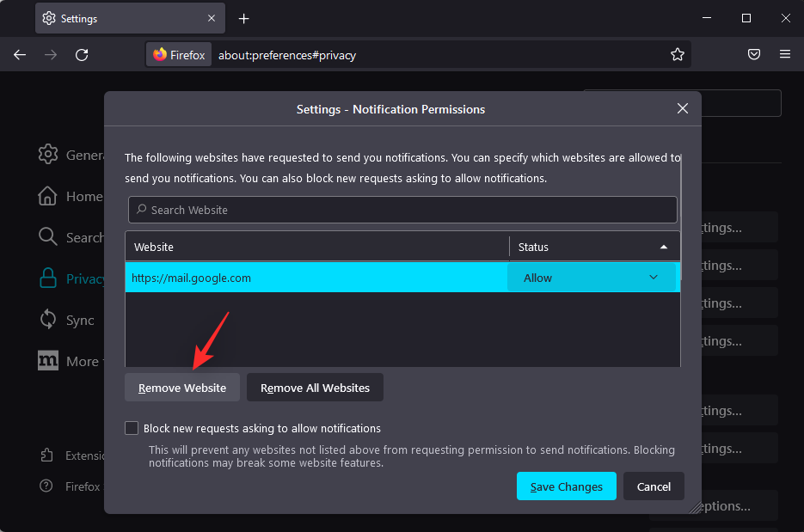This screenshot has width=804, height=532.
Task: Cancel the notification permissions dialog
Action: click(654, 486)
